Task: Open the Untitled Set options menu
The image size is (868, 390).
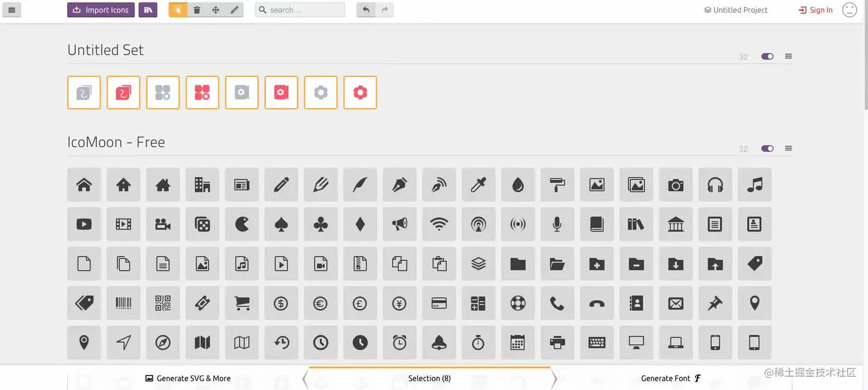Action: point(789,56)
